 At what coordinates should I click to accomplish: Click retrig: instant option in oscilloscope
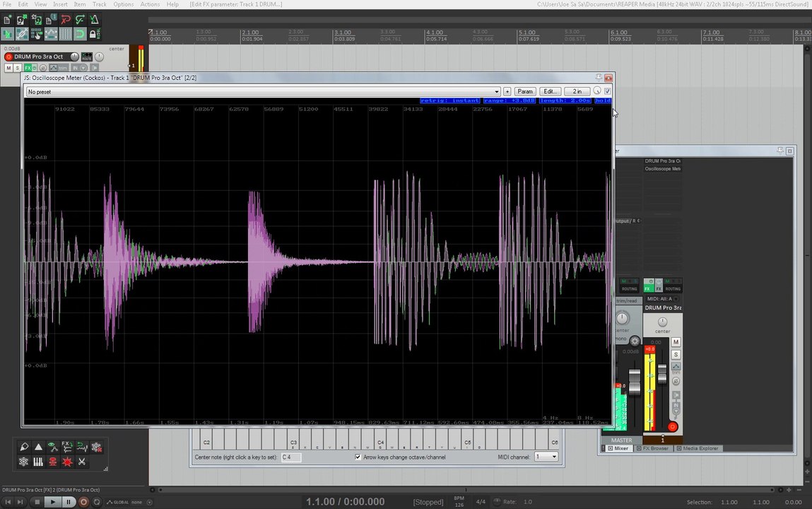coord(449,100)
